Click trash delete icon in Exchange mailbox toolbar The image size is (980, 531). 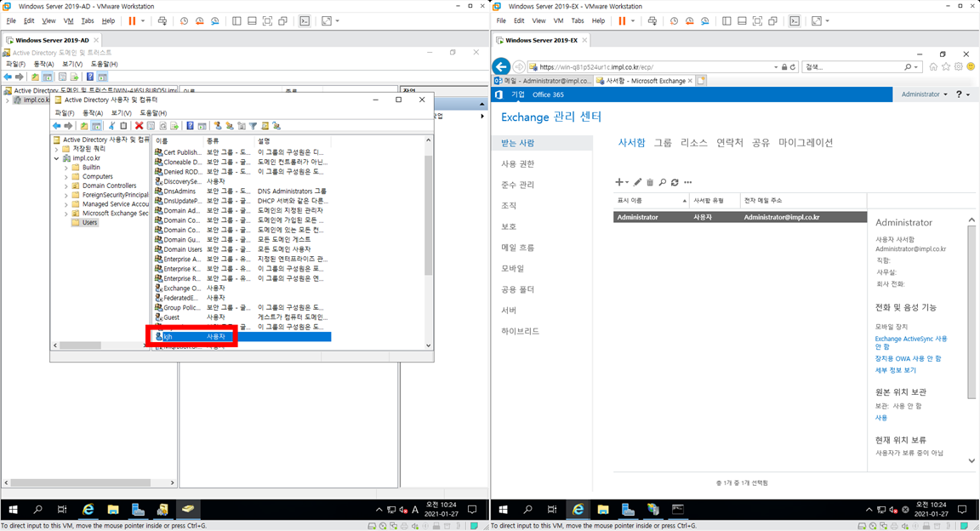coord(650,182)
